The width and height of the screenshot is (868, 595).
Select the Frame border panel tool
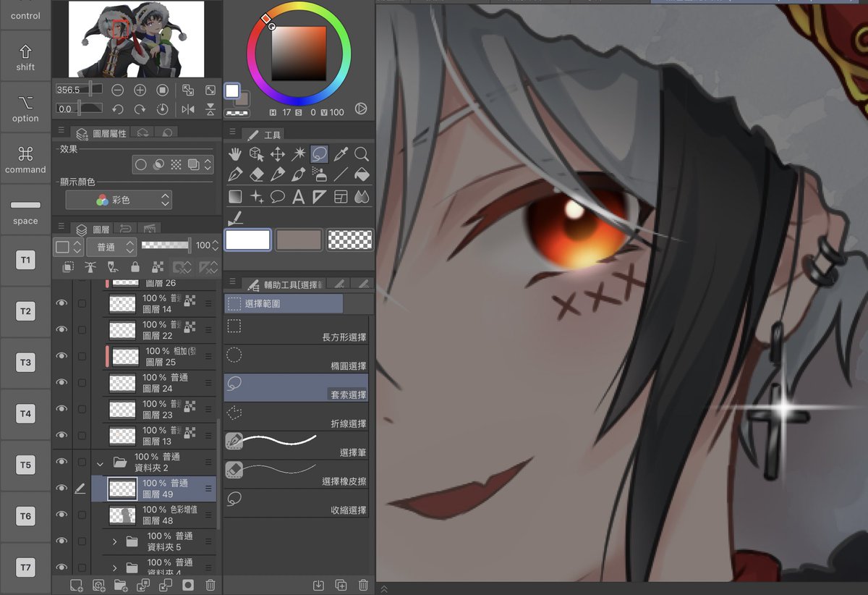pos(341,196)
